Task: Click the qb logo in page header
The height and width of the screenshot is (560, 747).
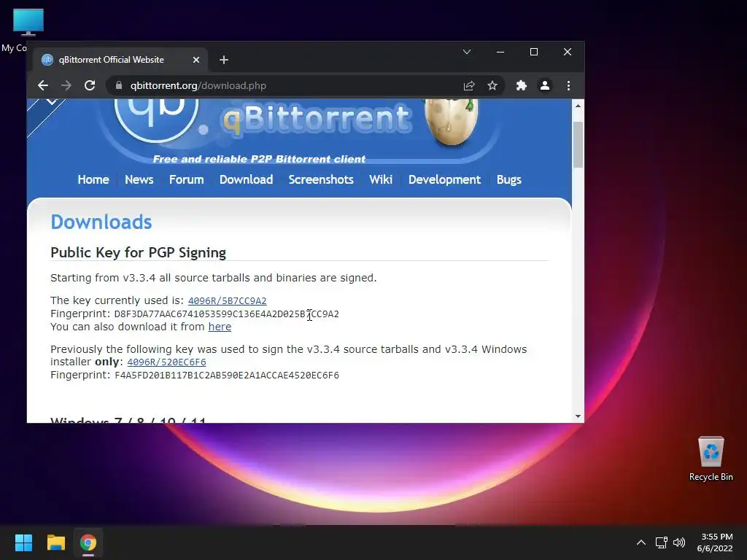Action: (x=157, y=119)
